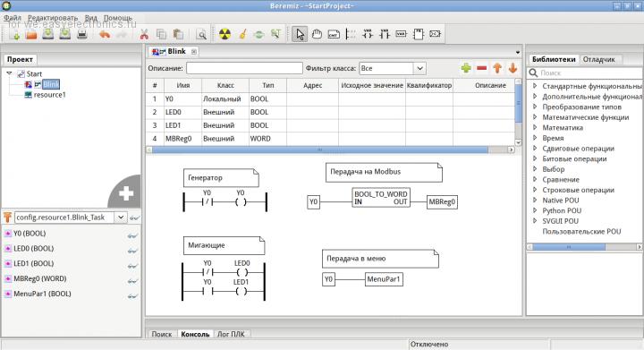Image resolution: width=644 pixels, height=350 pixels.
Task: Select the coil tool
Action: click(x=368, y=35)
